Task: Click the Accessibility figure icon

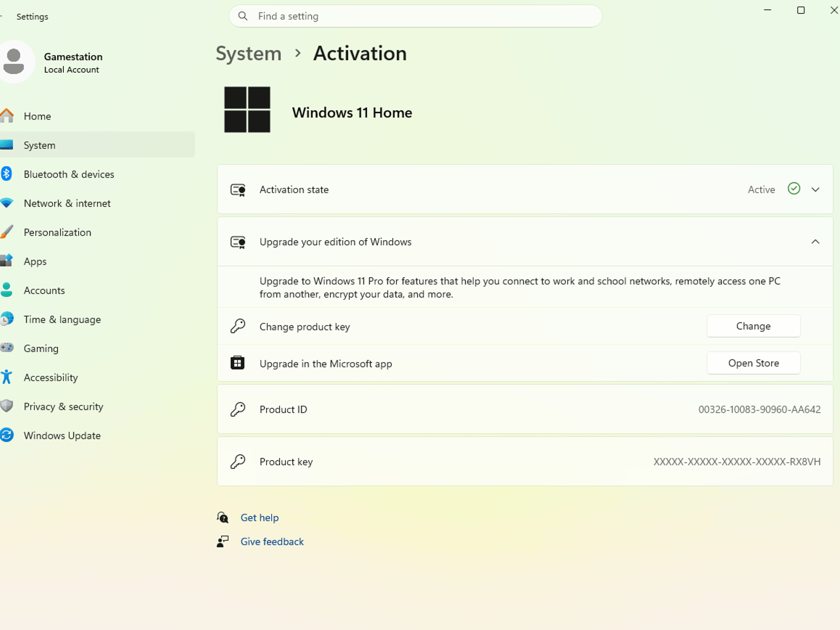Action: pos(6,377)
